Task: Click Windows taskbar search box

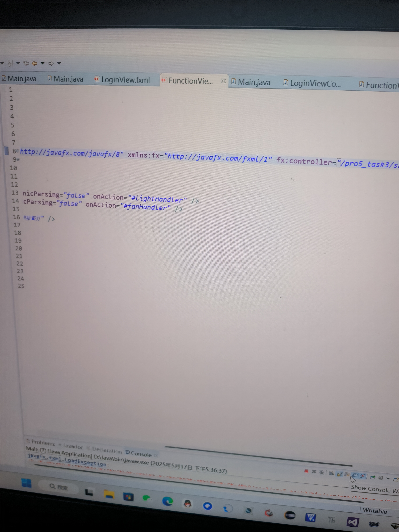Action: (x=59, y=487)
